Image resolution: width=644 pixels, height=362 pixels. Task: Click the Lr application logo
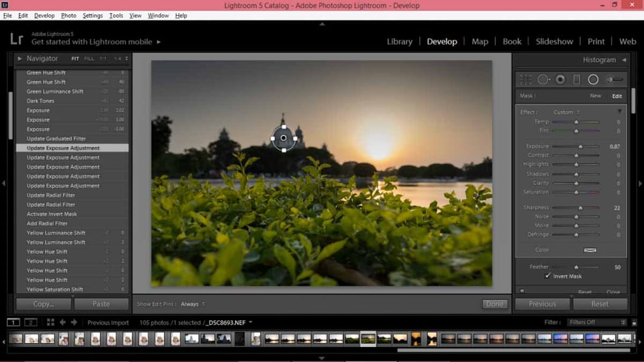coord(16,41)
